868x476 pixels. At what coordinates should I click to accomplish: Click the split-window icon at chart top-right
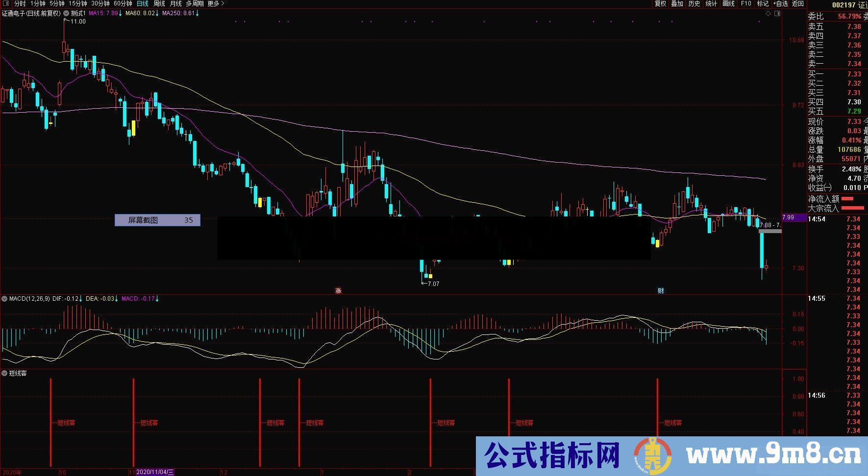click(777, 14)
